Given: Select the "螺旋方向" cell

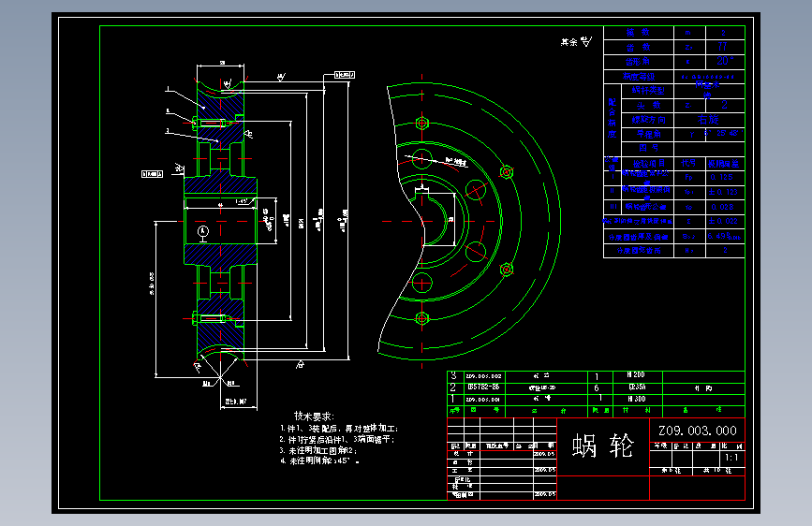Looking at the screenshot, I should click(x=648, y=120).
